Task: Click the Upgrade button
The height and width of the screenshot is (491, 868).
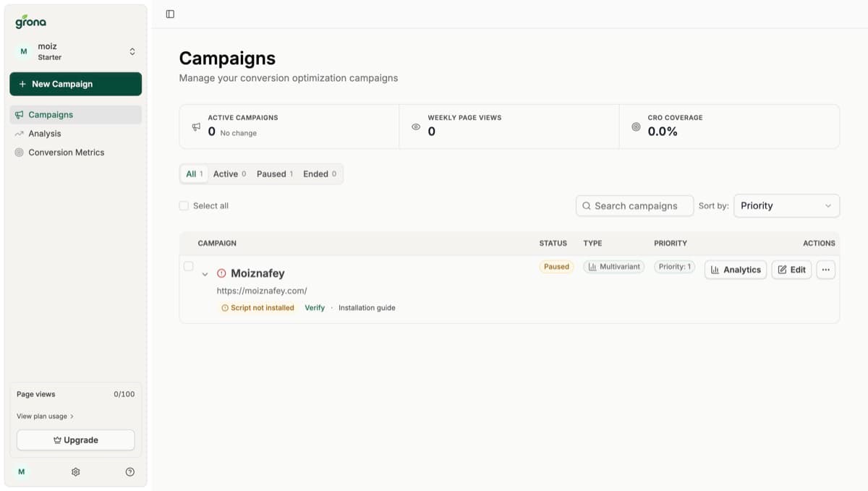Action: tap(75, 440)
